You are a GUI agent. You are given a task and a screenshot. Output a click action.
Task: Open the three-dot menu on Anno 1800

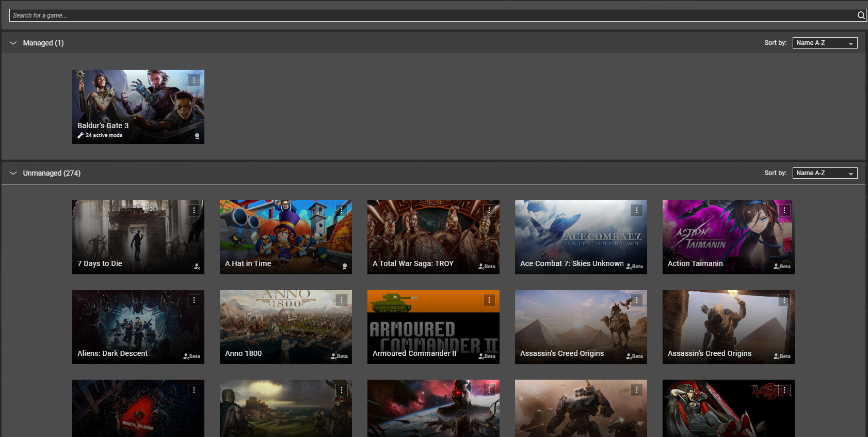click(342, 300)
